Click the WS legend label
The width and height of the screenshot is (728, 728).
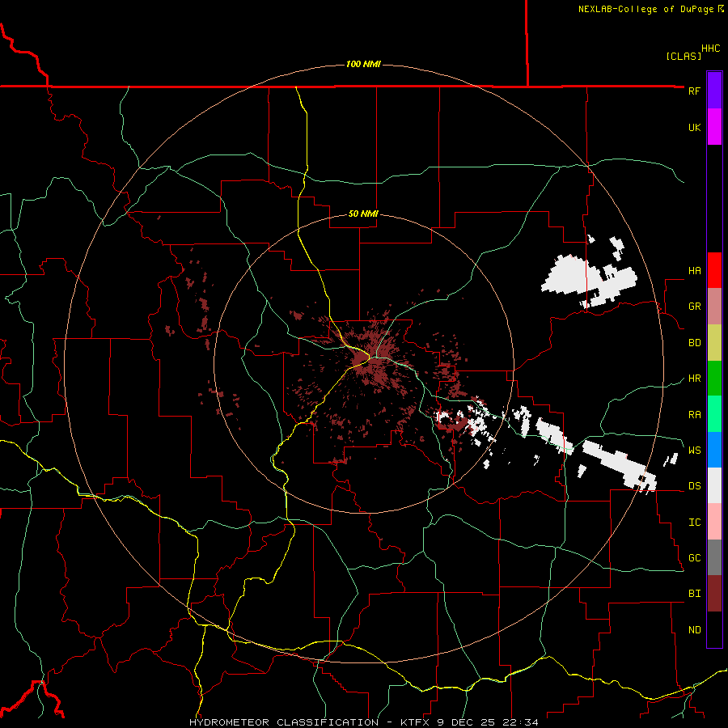pyautogui.click(x=694, y=451)
